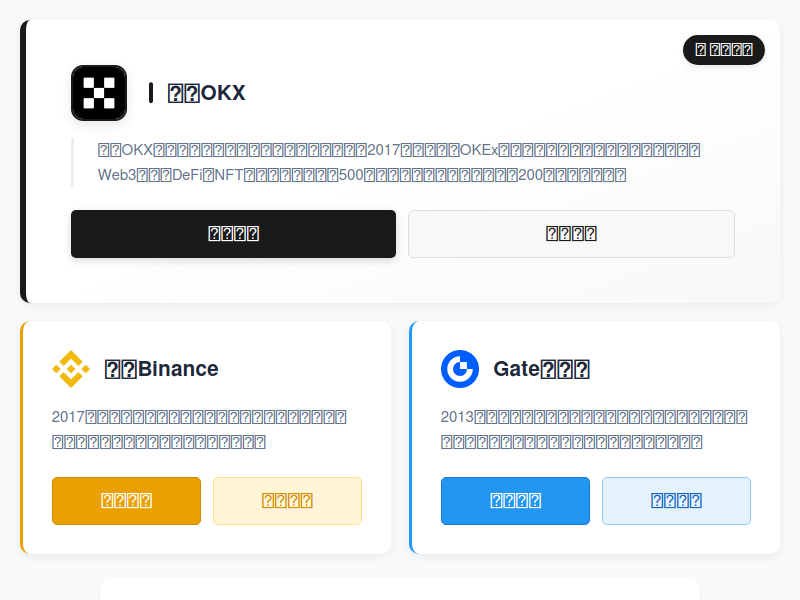Click the Binance yellow diamond logo
The width and height of the screenshot is (800, 600).
[x=71, y=369]
